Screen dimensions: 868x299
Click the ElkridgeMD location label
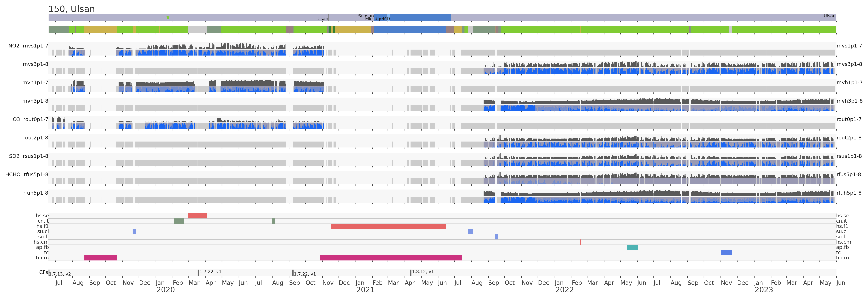tap(377, 19)
